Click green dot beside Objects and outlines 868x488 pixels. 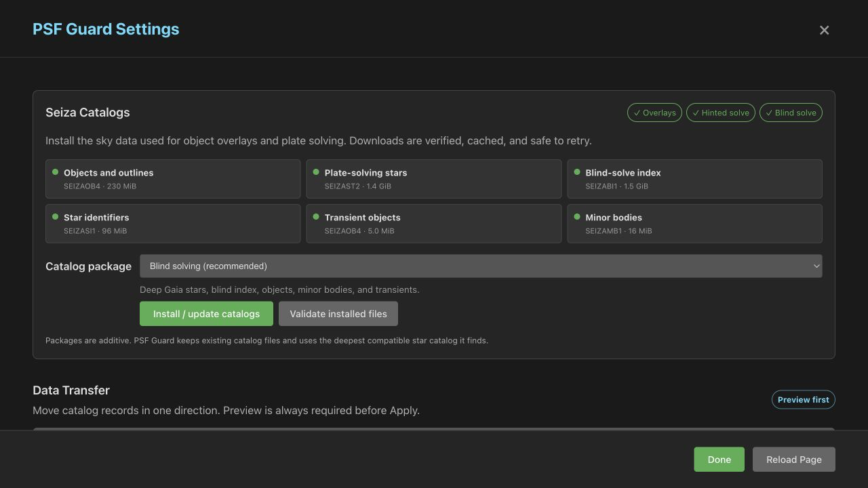pyautogui.click(x=55, y=172)
